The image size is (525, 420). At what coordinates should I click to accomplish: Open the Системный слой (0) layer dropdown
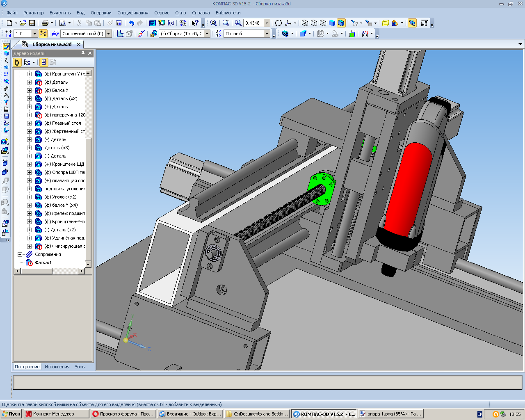(x=109, y=34)
